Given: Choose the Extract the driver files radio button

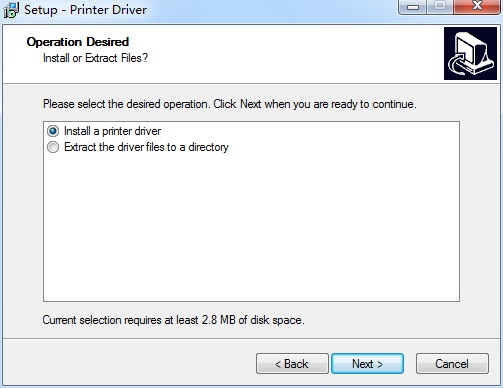Looking at the screenshot, I should coord(53,147).
